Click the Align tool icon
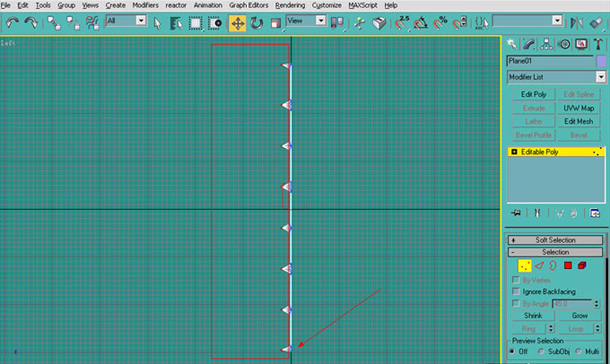 pos(596,23)
